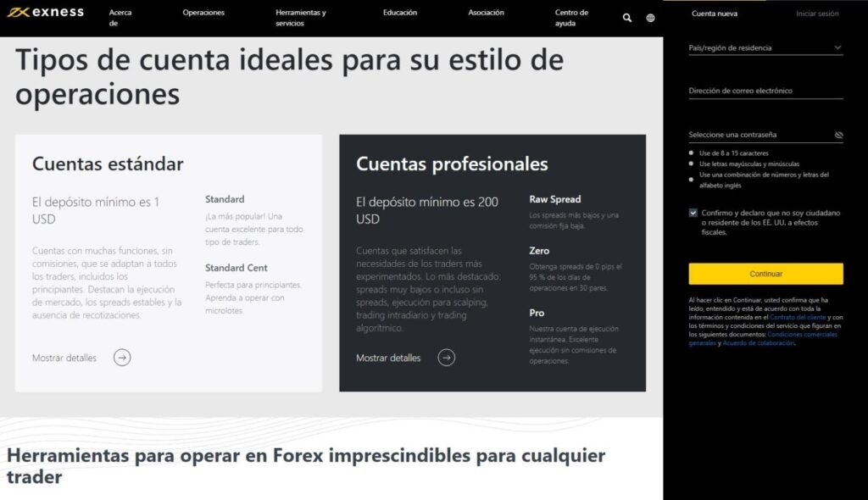Screen dimensions: 868x500
Task: Open the Educación menu
Action: [400, 13]
